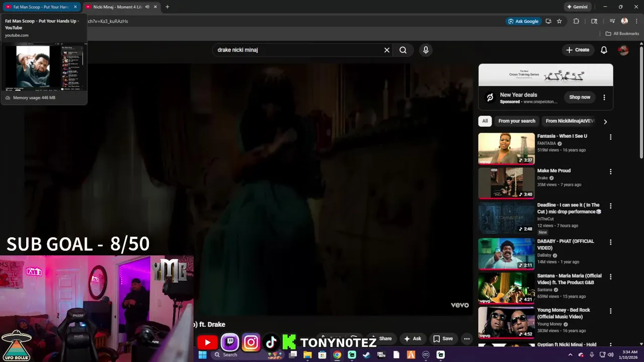Click the YouTube Create button
The image size is (644, 362).
578,50
